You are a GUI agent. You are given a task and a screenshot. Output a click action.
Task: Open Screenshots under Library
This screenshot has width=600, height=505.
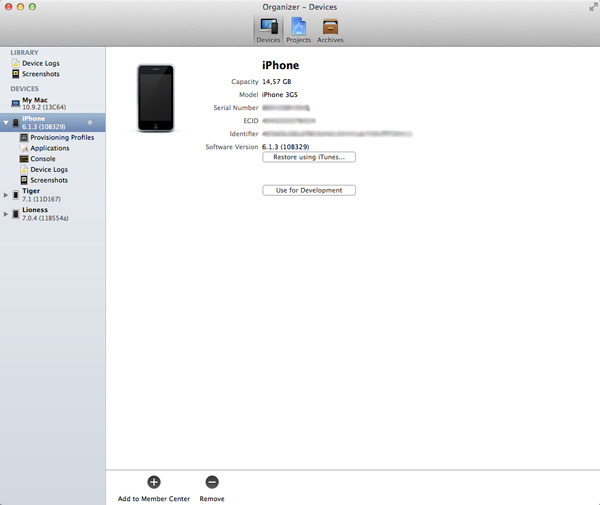point(41,74)
